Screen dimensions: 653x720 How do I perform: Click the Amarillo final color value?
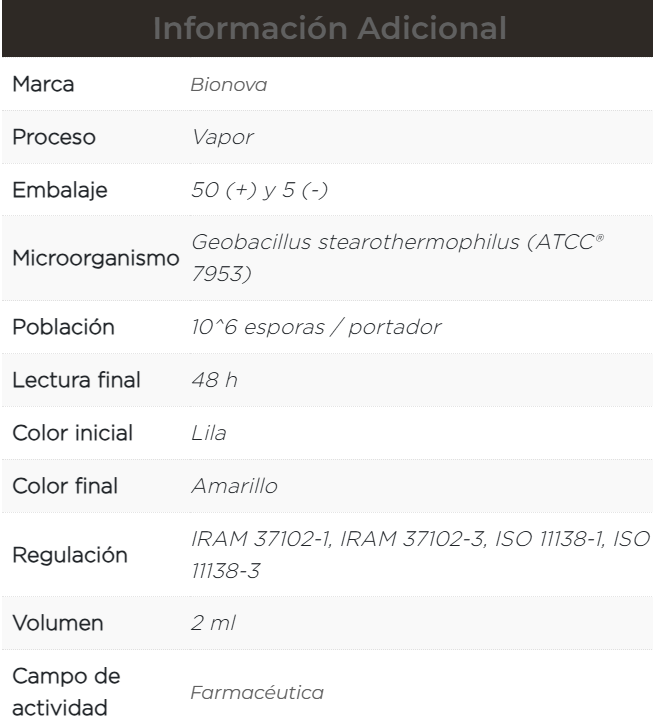tap(232, 486)
